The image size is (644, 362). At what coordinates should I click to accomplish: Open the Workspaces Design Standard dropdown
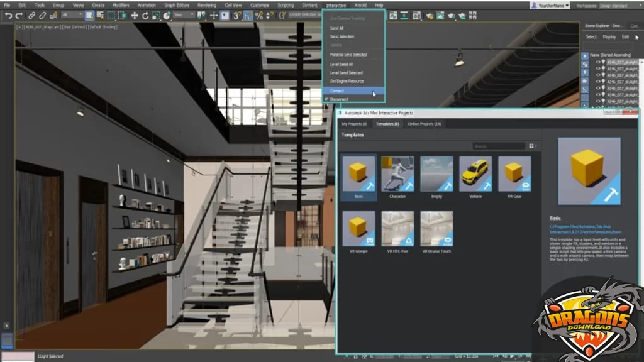[620, 5]
